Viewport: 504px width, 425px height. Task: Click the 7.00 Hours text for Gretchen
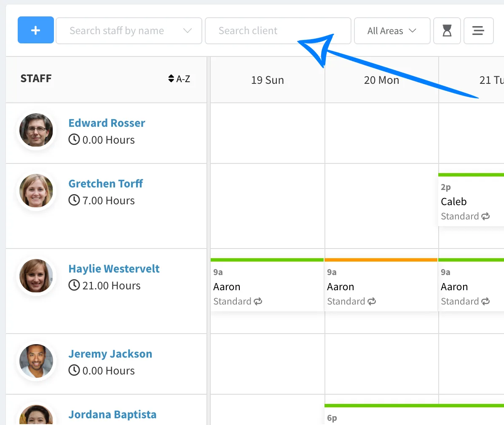(x=109, y=200)
